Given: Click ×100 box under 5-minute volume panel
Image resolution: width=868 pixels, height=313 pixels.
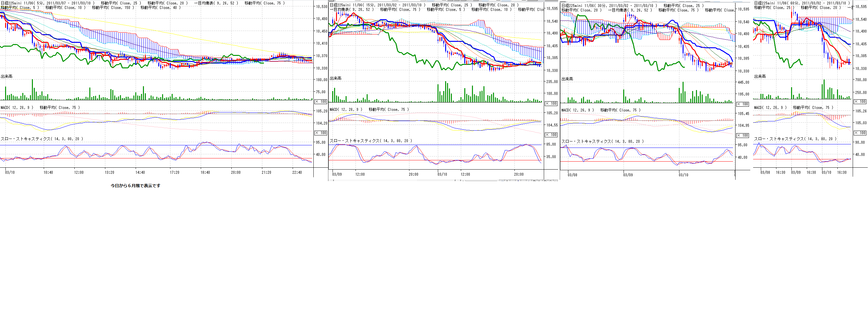Looking at the screenshot, I should 320,102.
